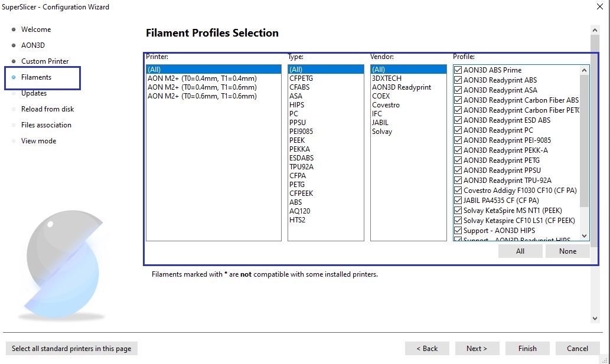Toggle AON3D Readyprint PC checkbox
Viewport: 610px width, 364px height.
pos(458,130)
